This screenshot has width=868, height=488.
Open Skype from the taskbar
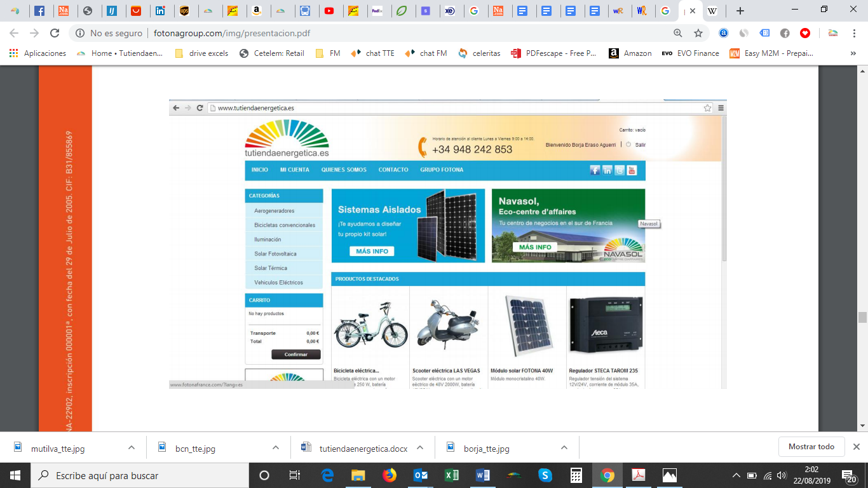pyautogui.click(x=545, y=475)
